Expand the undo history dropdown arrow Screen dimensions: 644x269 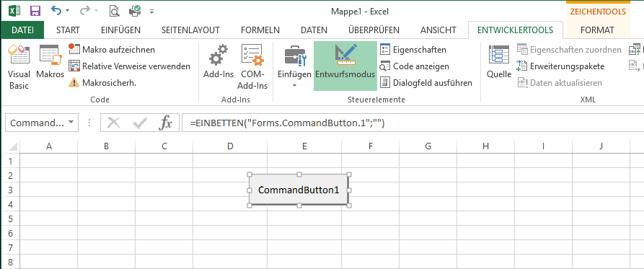coord(67,11)
